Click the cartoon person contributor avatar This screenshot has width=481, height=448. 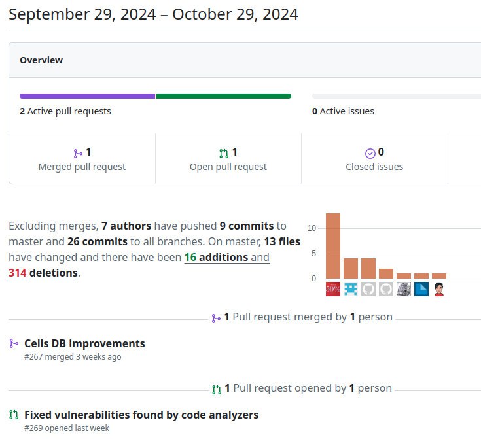[x=439, y=289]
